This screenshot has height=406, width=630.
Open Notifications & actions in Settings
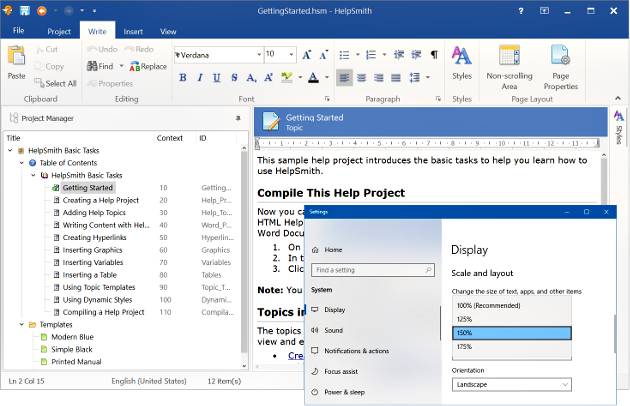click(x=356, y=351)
